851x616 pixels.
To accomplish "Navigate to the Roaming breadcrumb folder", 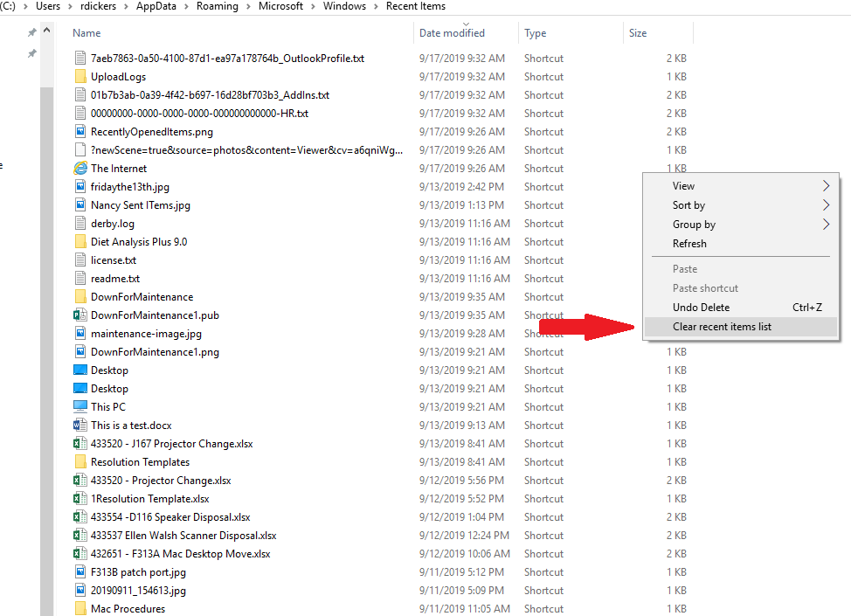I will 217,6.
